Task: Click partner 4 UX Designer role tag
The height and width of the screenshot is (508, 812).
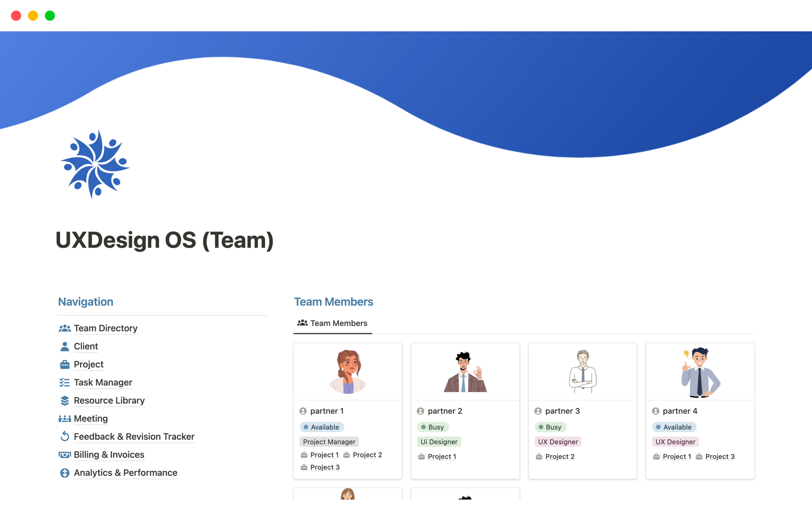Action: pyautogui.click(x=675, y=442)
